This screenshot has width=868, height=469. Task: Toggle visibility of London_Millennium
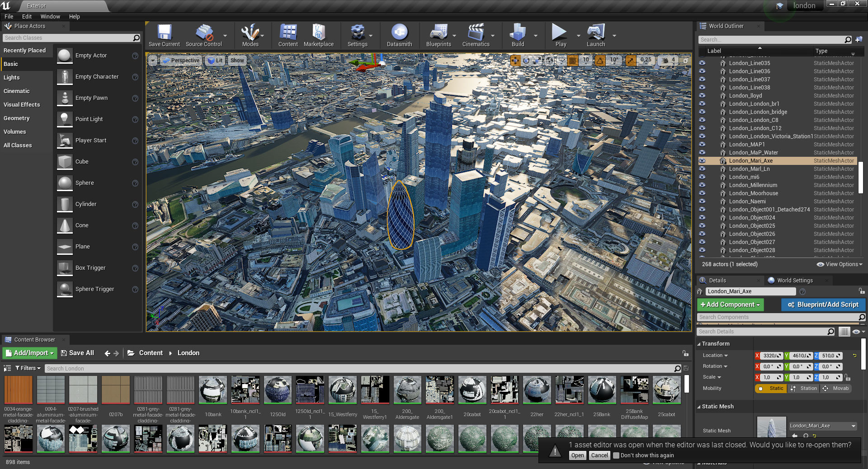point(702,185)
